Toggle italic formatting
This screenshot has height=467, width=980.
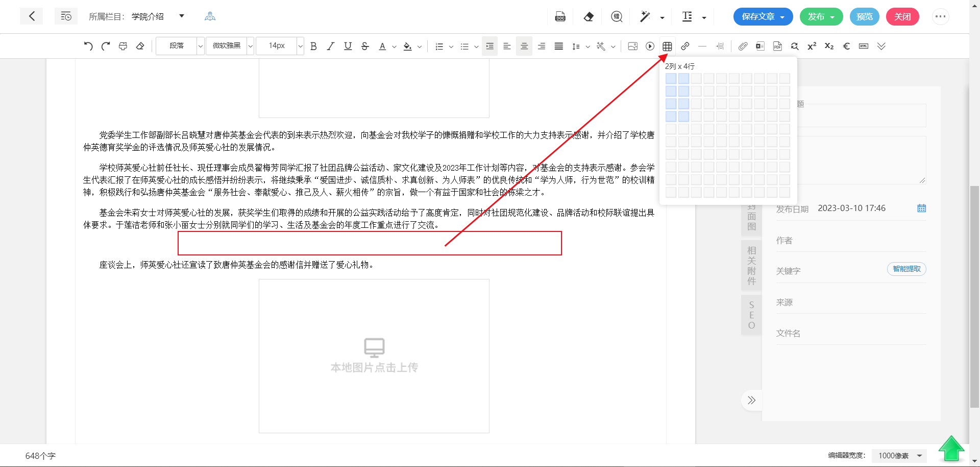point(331,46)
